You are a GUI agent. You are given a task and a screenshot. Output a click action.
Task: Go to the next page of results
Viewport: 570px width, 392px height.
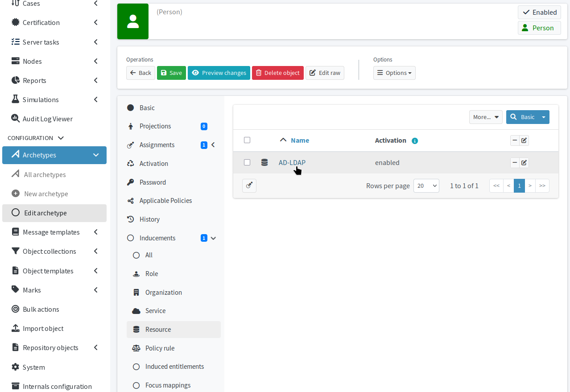pyautogui.click(x=530, y=186)
